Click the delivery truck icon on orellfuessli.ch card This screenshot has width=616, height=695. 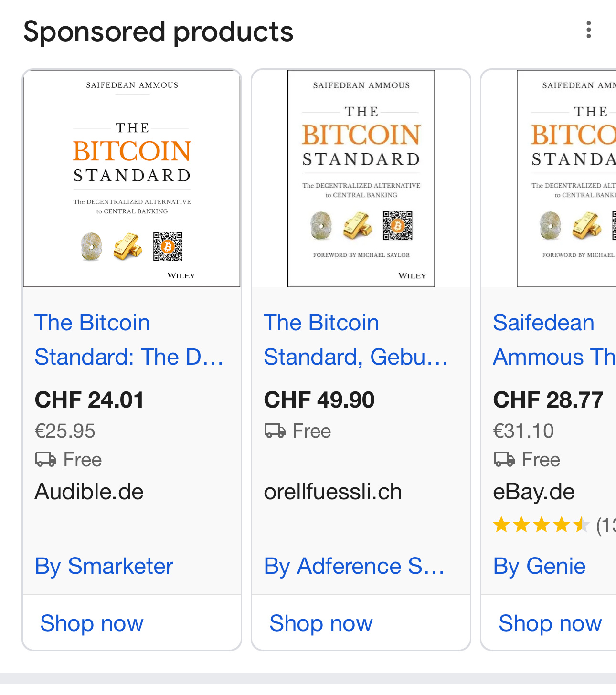pyautogui.click(x=275, y=431)
